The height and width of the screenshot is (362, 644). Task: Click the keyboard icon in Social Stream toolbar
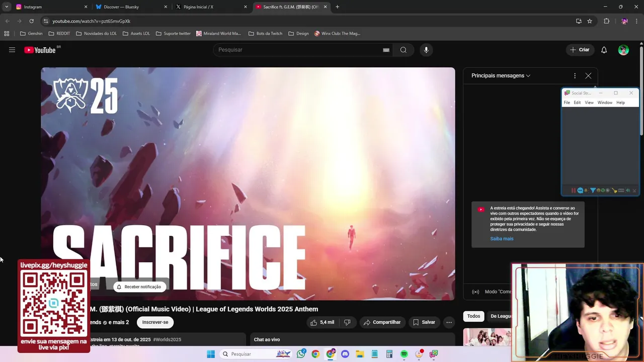tap(621, 191)
